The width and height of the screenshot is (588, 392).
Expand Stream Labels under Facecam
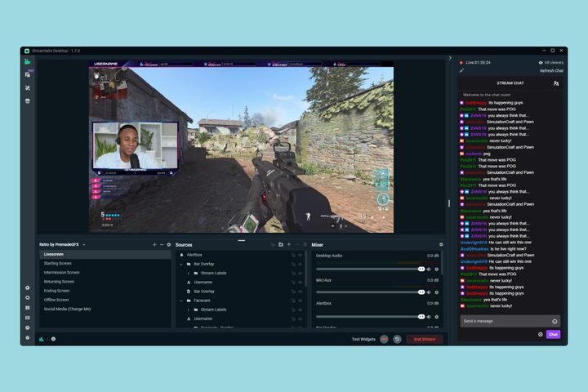[x=189, y=310]
